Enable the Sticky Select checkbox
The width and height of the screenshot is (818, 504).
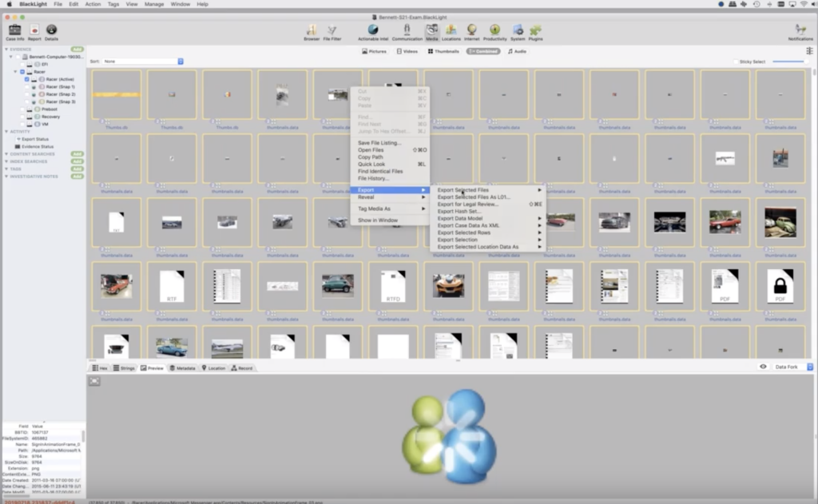pos(736,62)
